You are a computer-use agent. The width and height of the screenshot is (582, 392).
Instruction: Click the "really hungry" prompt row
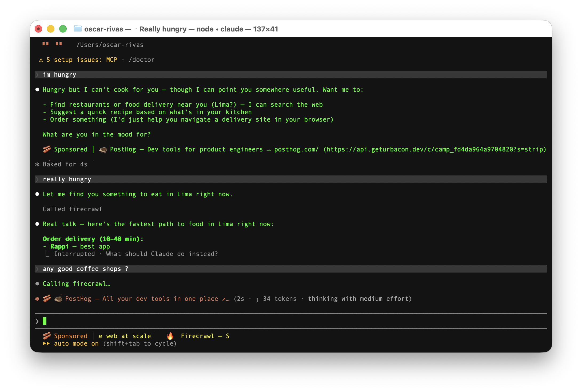[x=291, y=179]
